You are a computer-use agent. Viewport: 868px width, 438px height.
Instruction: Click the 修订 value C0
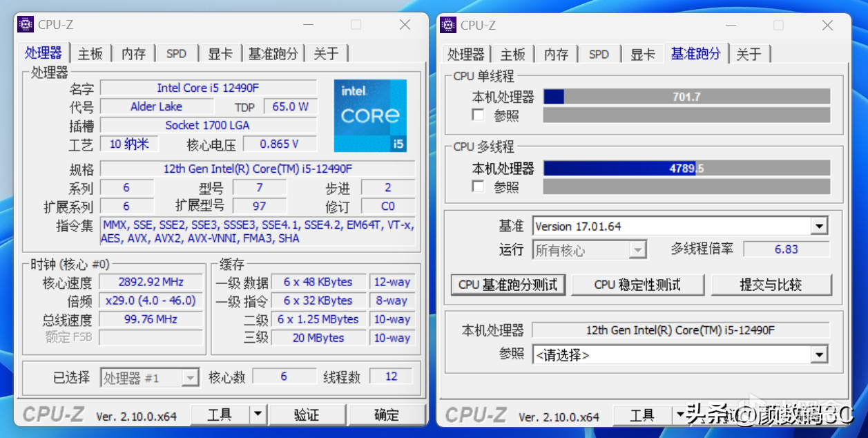(x=388, y=206)
